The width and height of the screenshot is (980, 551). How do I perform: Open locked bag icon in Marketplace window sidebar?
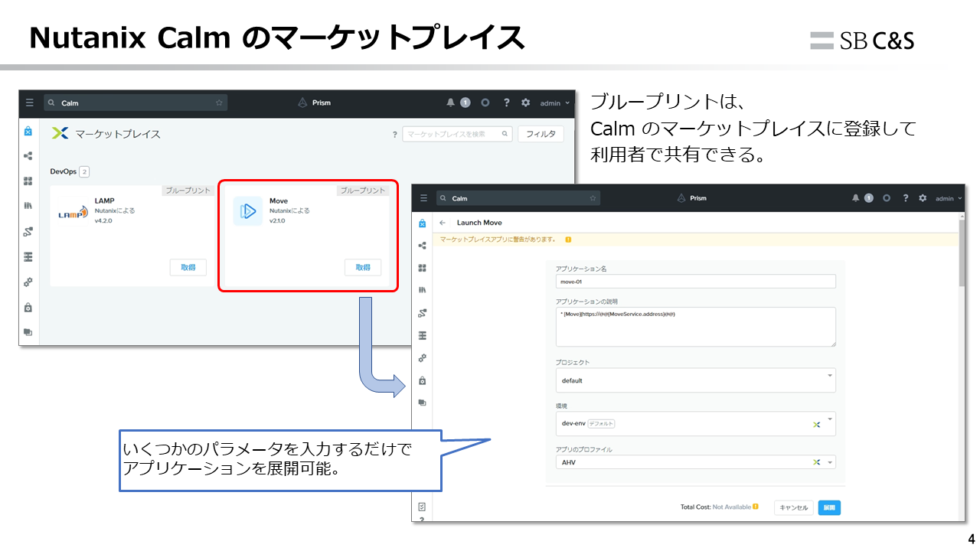click(28, 307)
